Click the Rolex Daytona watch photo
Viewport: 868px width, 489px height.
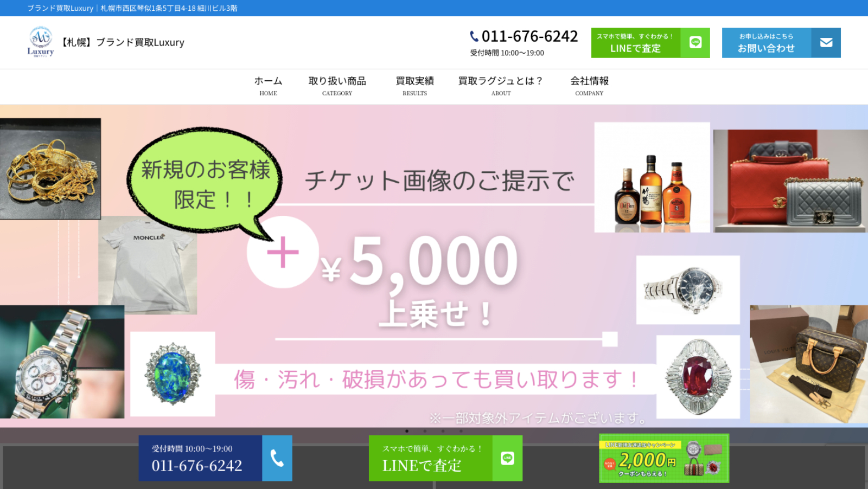[x=62, y=362]
